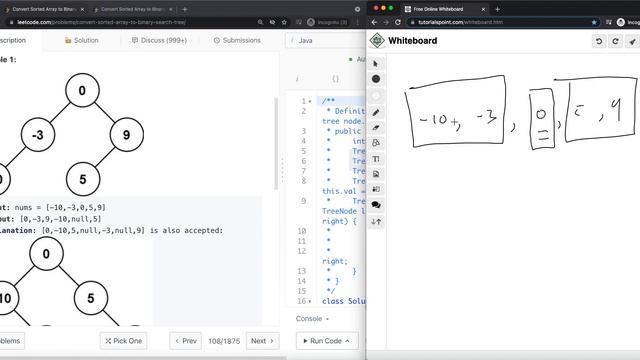
Task: Bookmark the LeetCode page with star
Action: (x=284, y=22)
